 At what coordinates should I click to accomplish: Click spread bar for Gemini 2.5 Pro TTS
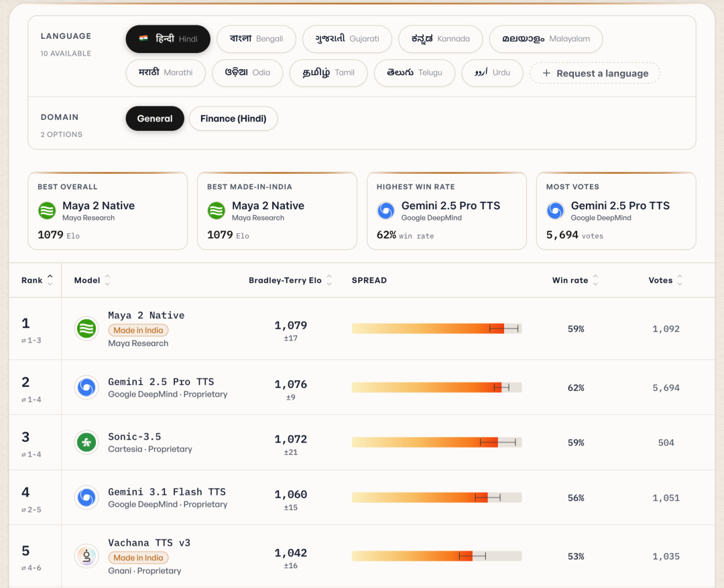click(x=437, y=387)
